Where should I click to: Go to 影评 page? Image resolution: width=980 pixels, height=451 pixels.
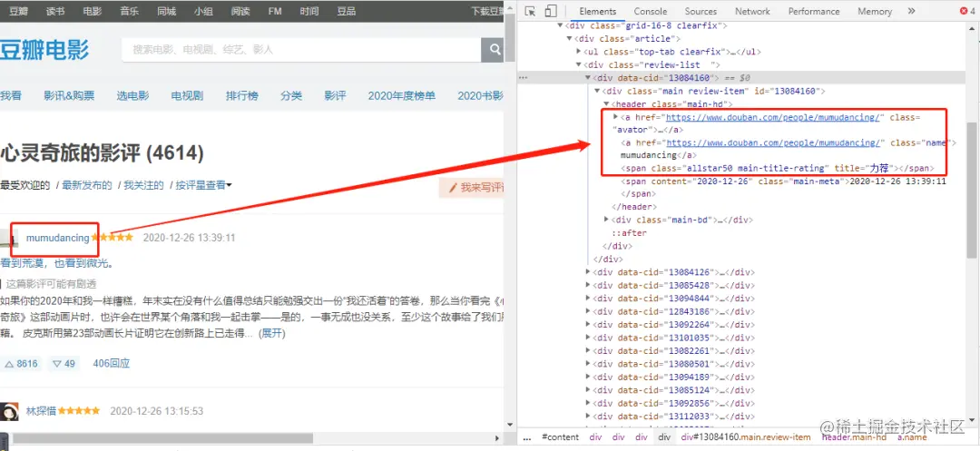coord(335,95)
